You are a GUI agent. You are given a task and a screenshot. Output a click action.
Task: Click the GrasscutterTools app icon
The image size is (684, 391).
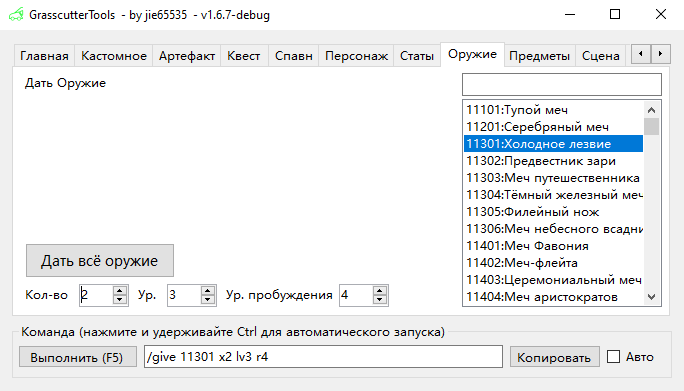(x=16, y=15)
